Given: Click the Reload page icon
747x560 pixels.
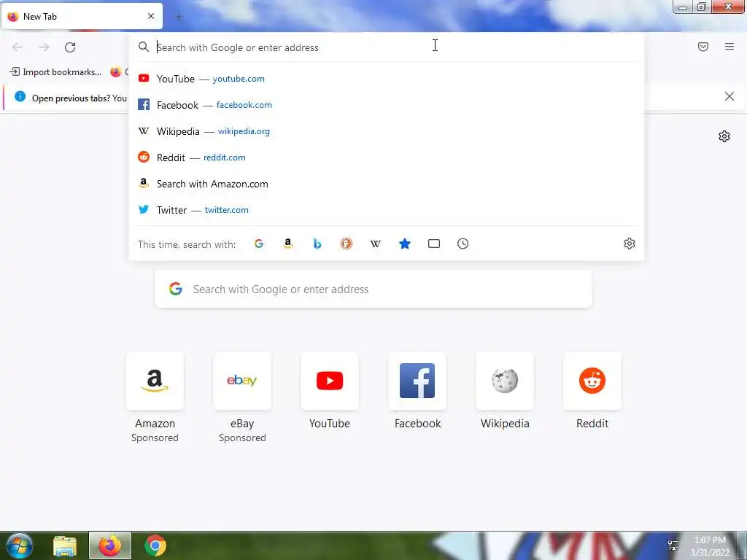Looking at the screenshot, I should 70,47.
